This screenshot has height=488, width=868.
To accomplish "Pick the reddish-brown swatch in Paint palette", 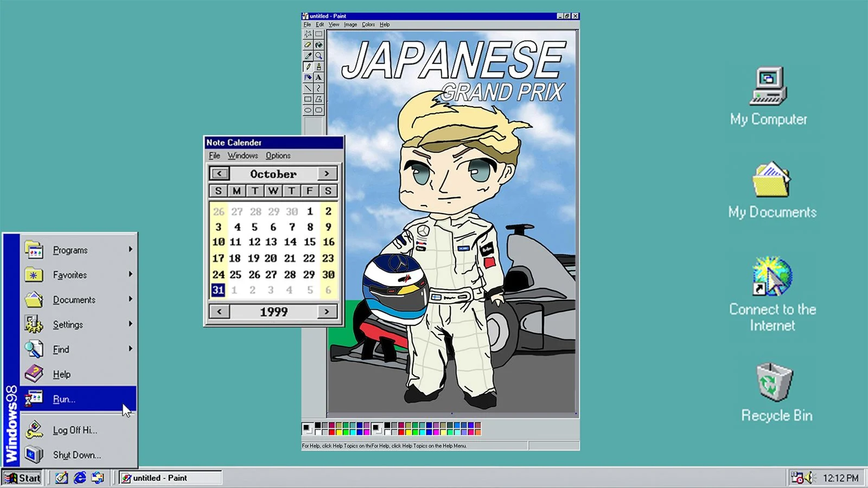I will tap(478, 426).
